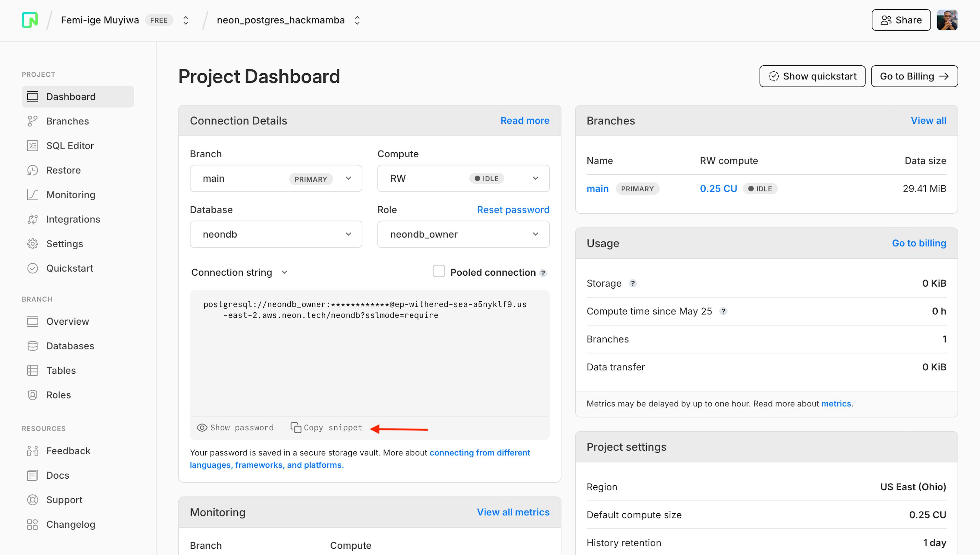The width and height of the screenshot is (980, 555).
Task: Click the Roles item in sidebar
Action: pos(58,395)
